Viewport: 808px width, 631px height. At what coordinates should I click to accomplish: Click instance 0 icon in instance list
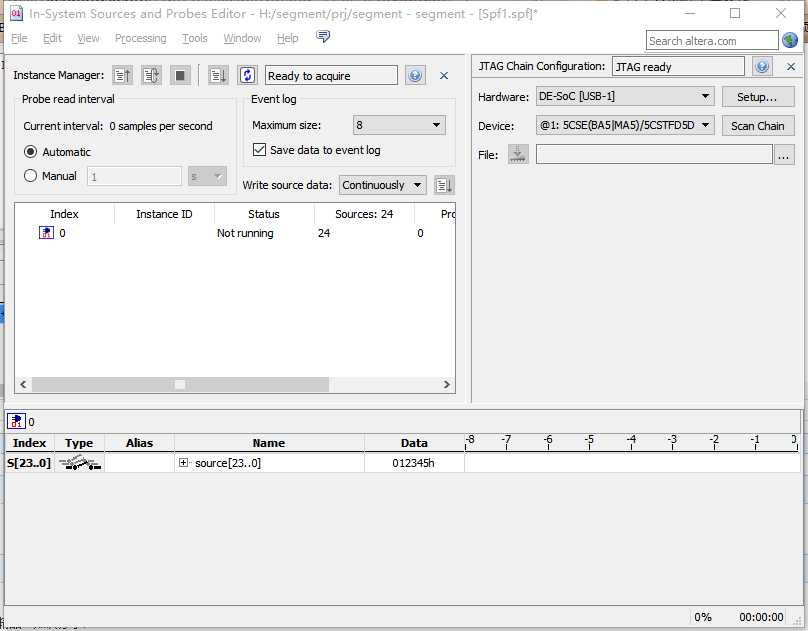point(46,233)
